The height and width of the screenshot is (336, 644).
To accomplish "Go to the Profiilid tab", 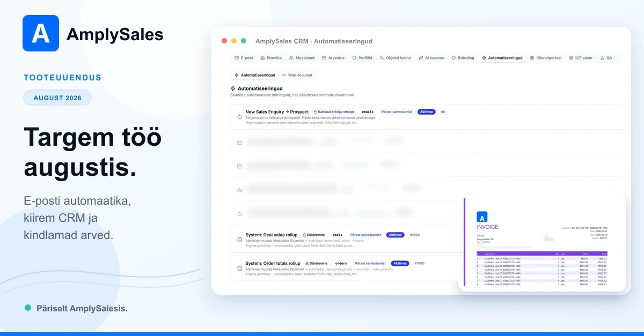I will (362, 58).
